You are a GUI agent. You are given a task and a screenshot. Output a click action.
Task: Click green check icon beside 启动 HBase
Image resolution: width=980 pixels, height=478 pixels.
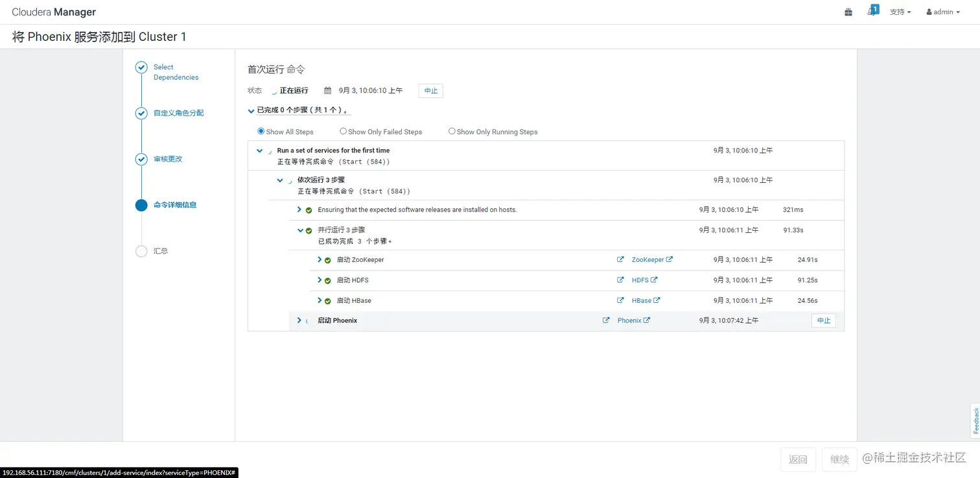tap(328, 301)
